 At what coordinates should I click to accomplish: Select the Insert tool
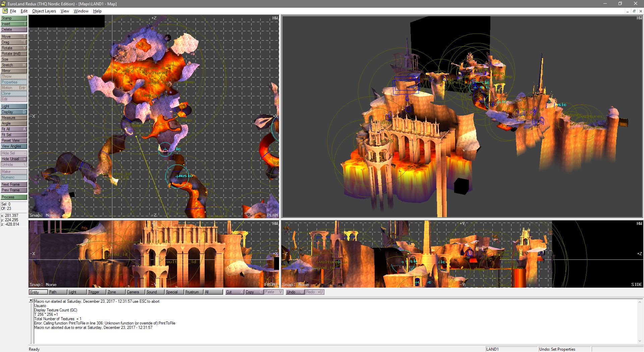(x=13, y=23)
